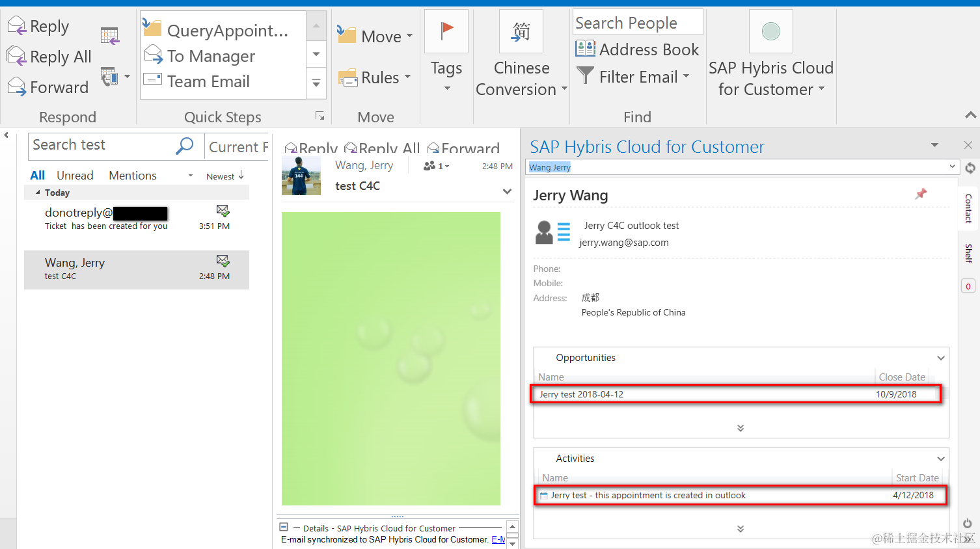The height and width of the screenshot is (549, 980).
Task: Open the Tags dropdown arrow
Action: (x=446, y=88)
